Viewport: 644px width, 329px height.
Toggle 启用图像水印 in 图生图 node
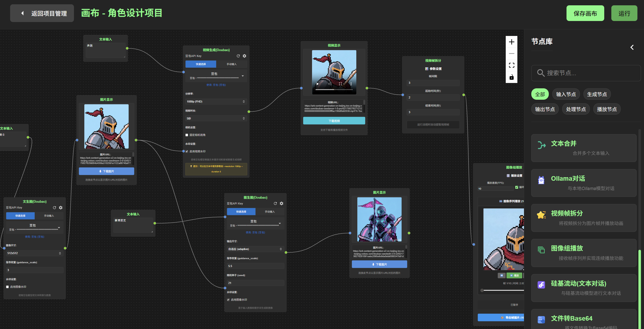pyautogui.click(x=228, y=300)
